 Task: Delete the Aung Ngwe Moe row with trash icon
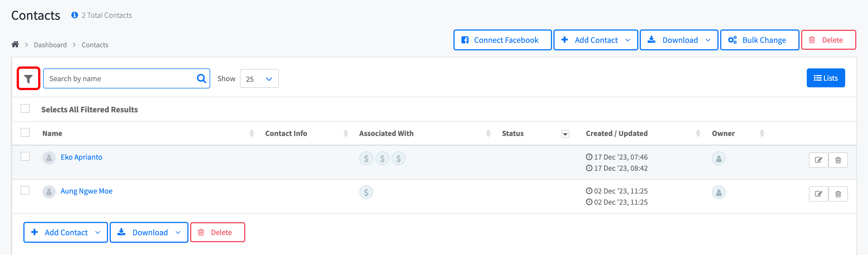pos(838,194)
